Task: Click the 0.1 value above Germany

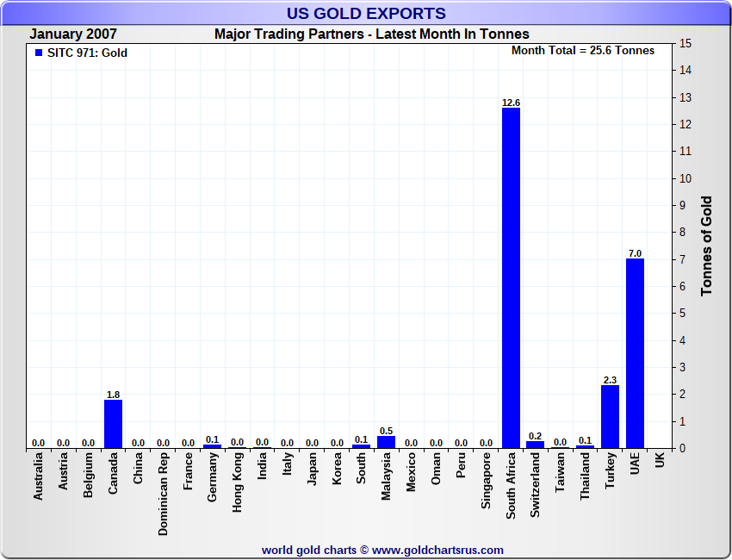Action: 213,439
